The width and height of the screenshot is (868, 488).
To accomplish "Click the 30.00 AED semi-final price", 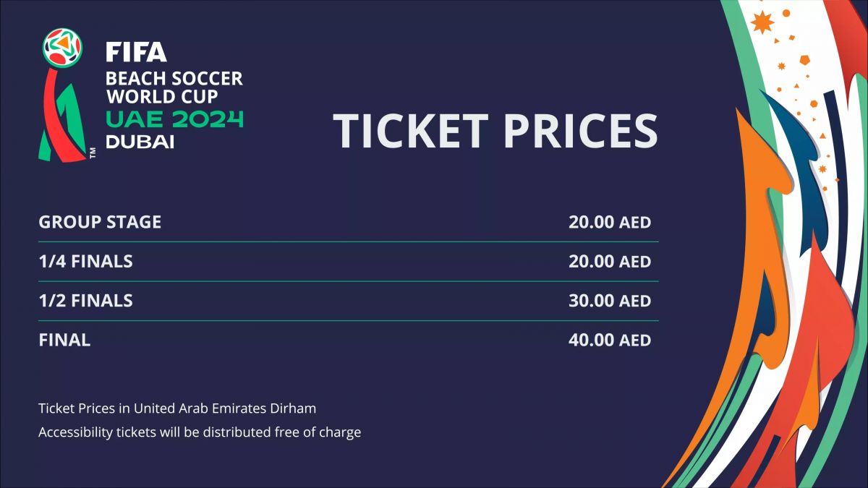I will tap(609, 301).
